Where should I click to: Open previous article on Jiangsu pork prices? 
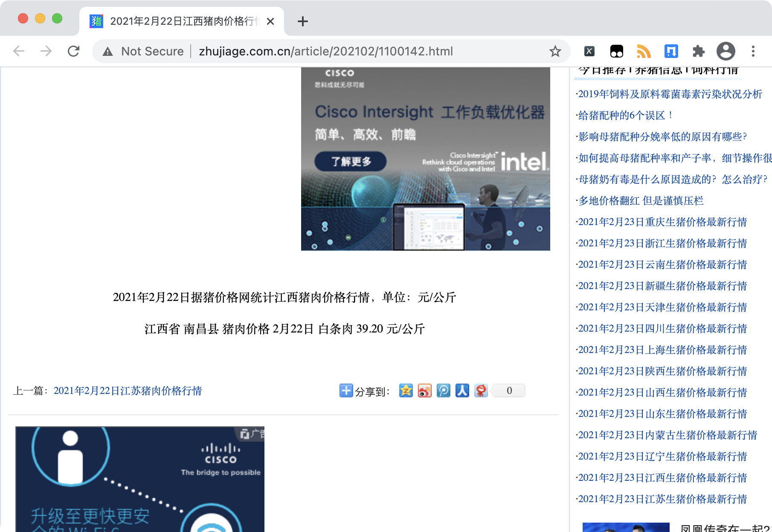[128, 391]
